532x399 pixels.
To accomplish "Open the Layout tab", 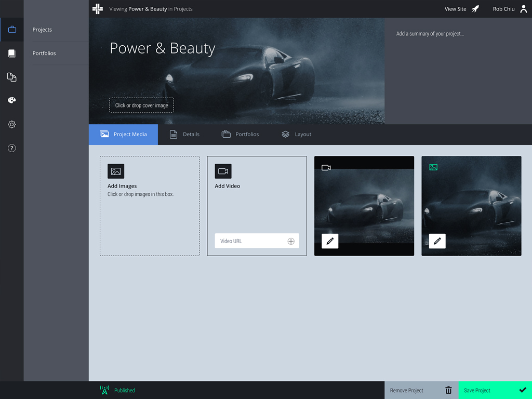I will [297, 134].
